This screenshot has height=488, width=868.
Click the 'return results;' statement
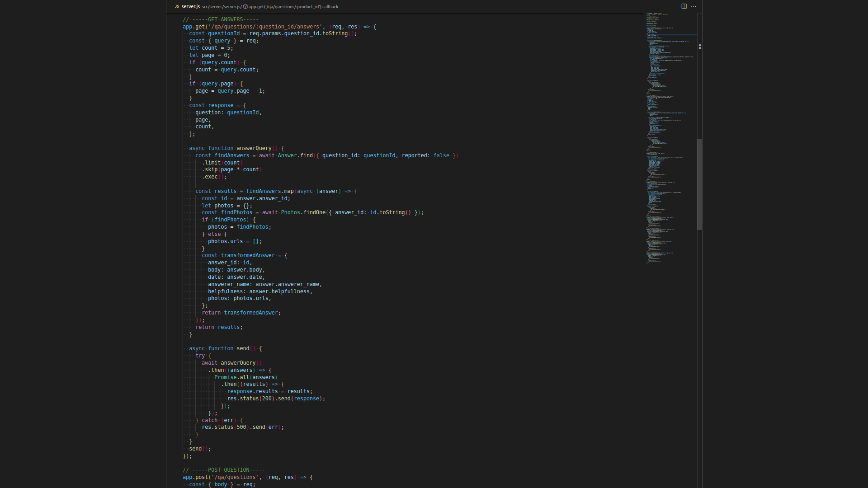219,327
